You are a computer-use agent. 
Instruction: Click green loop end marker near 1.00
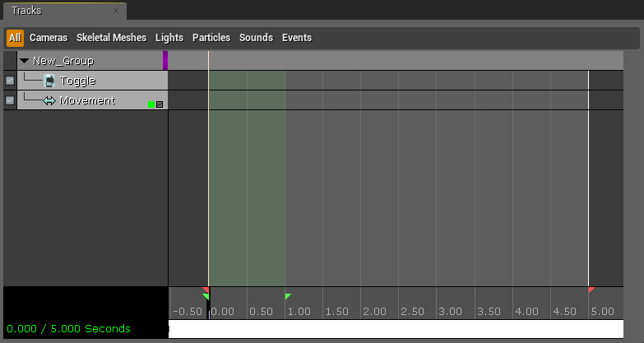(288, 296)
